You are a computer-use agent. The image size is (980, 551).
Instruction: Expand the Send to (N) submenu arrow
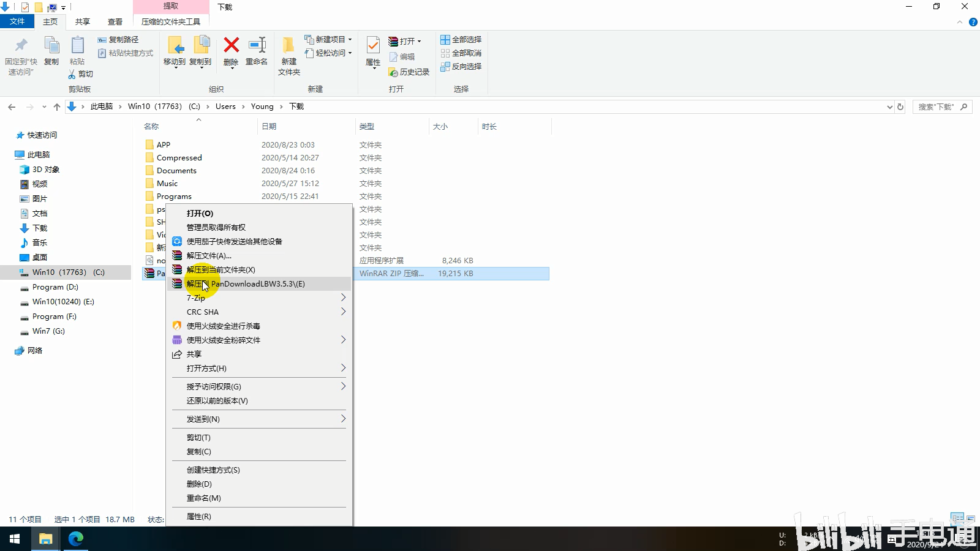point(343,419)
